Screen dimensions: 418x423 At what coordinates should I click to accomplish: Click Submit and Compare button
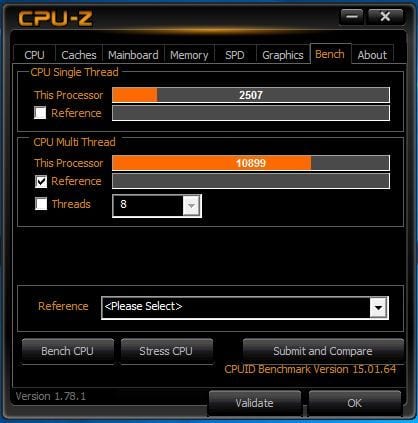[x=323, y=351]
